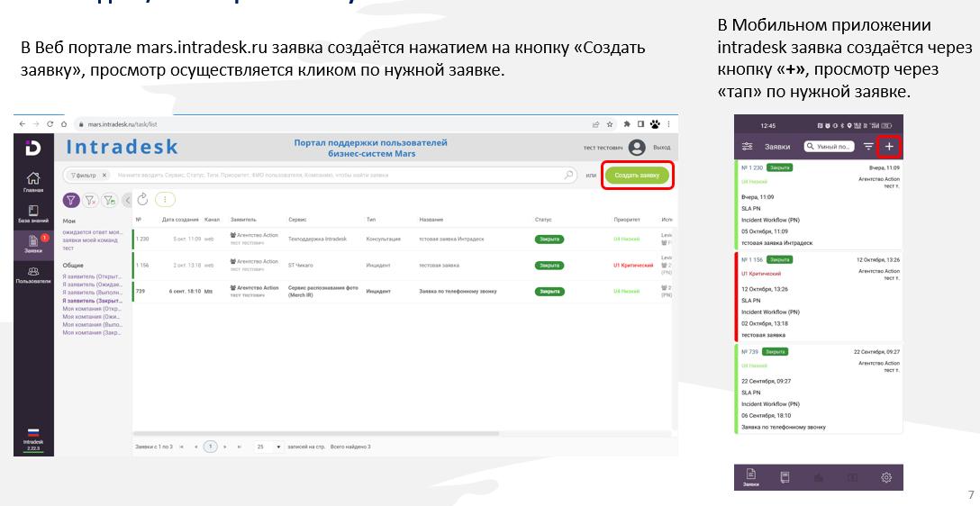Click the paw profile icon in browser
Image resolution: width=980 pixels, height=506 pixels.
[654, 124]
